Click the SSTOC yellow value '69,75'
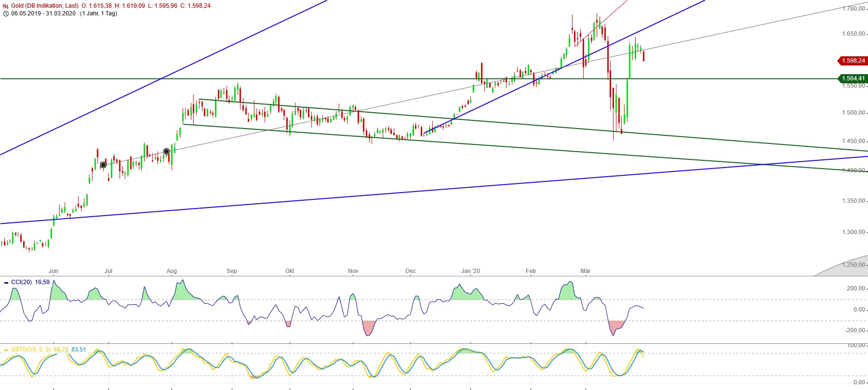This screenshot has width=868, height=390. click(61, 350)
